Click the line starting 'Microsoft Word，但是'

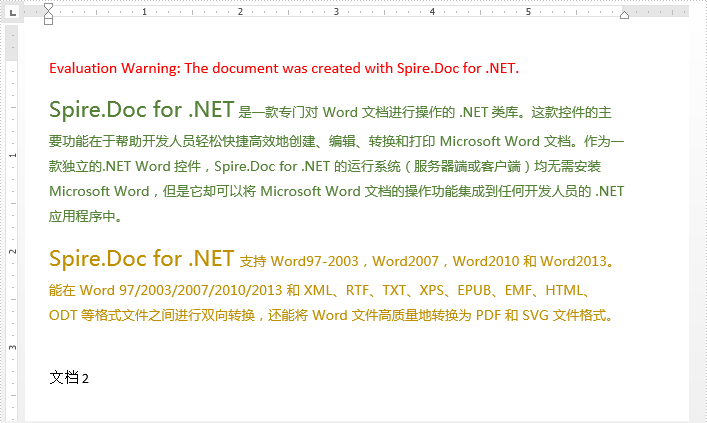(336, 191)
